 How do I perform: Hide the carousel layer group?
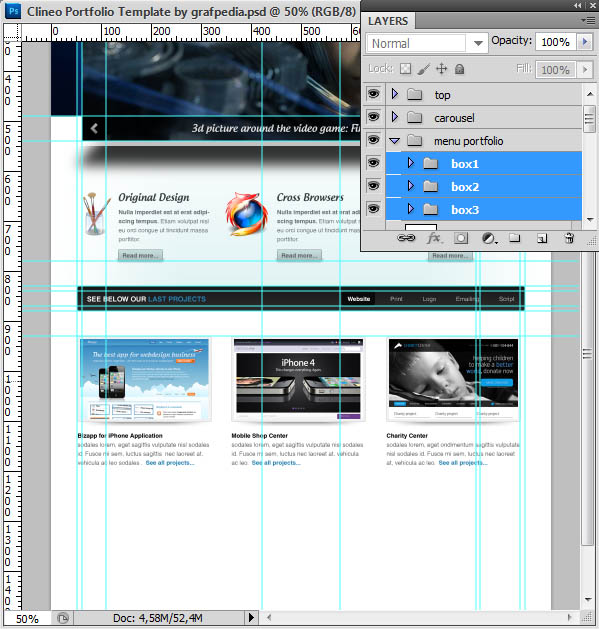(x=374, y=117)
